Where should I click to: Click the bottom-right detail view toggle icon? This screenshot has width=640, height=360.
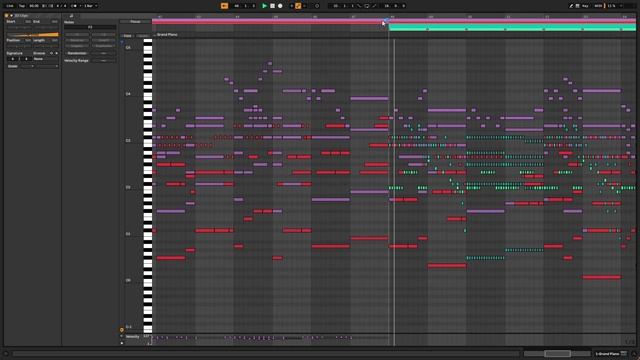pyautogui.click(x=634, y=353)
